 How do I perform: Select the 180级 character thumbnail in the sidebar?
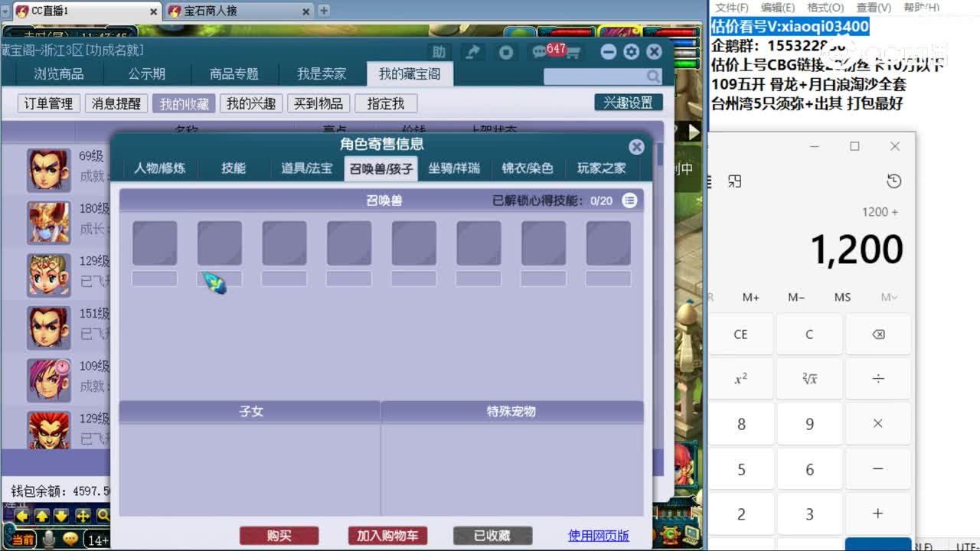point(48,223)
